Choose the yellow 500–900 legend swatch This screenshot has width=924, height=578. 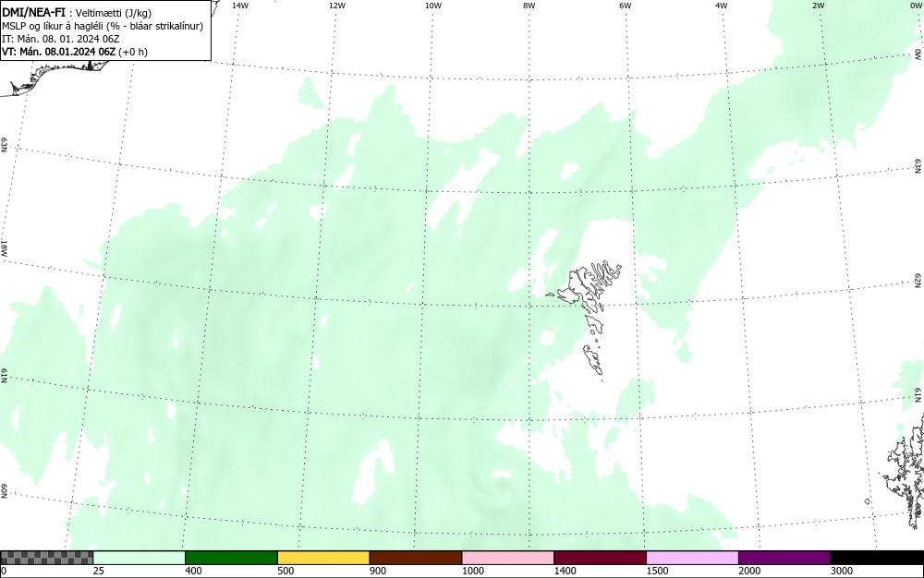pos(323,558)
